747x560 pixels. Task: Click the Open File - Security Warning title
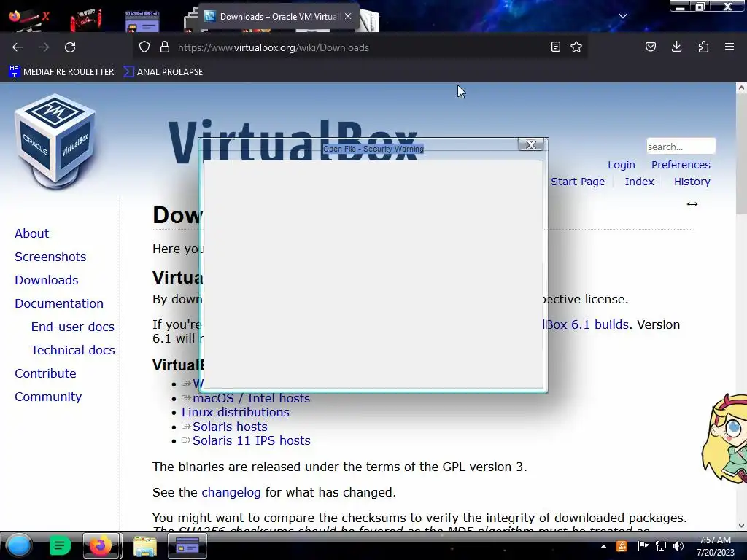coord(373,149)
